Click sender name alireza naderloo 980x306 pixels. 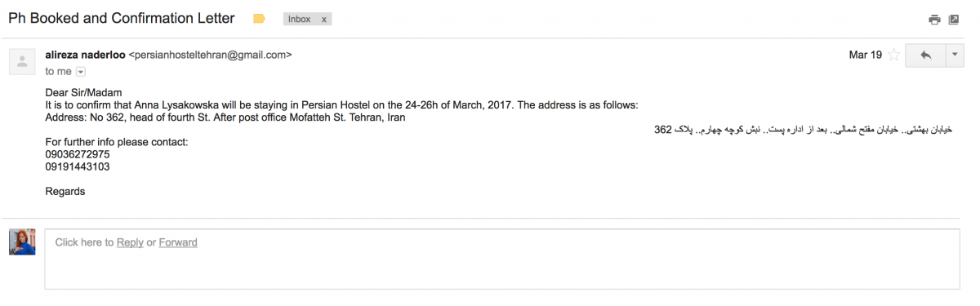(86, 55)
